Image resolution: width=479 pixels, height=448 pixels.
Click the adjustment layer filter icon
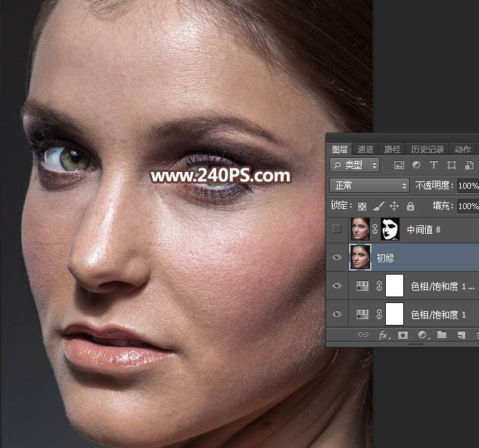416,165
